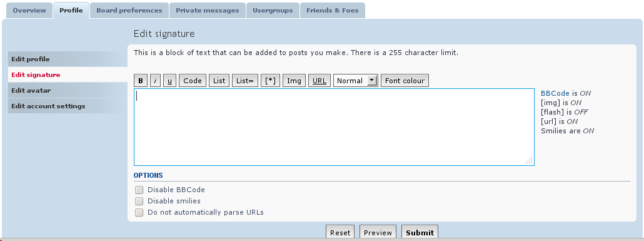Click the Edit signature page heading
Viewport: 644px width, 241px height.
pos(164,34)
